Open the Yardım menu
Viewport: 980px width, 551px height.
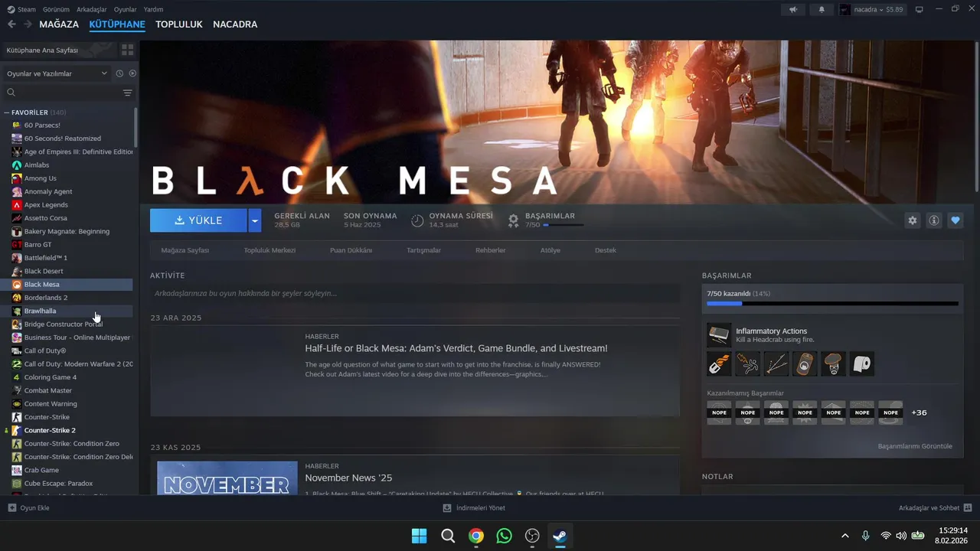[154, 9]
